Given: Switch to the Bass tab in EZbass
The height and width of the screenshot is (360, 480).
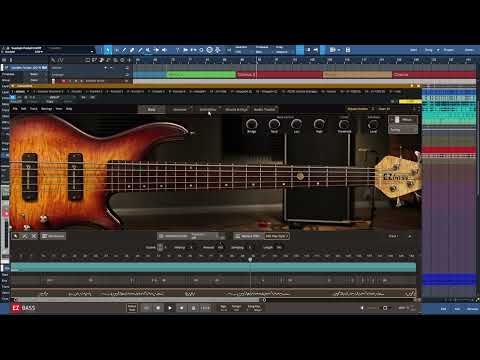Looking at the screenshot, I should [152, 109].
